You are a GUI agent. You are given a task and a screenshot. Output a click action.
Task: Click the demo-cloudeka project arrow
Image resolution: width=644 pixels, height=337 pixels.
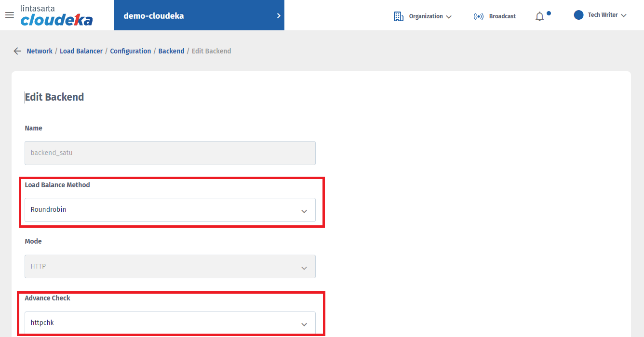coord(279,15)
